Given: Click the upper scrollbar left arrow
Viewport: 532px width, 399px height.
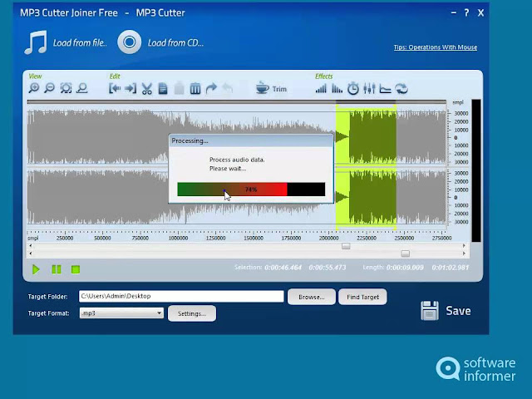Looking at the screenshot, I should 31,246.
